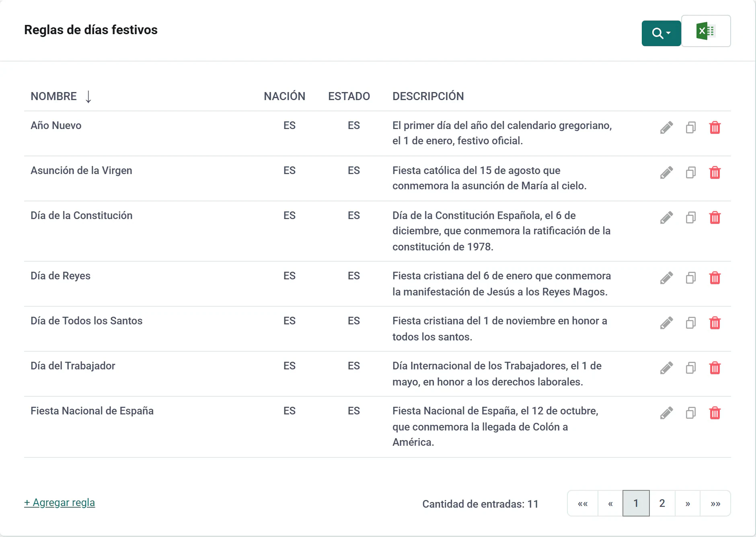The width and height of the screenshot is (756, 537).
Task: Duplicate the Fiesta Nacional de España rule
Action: coord(691,413)
